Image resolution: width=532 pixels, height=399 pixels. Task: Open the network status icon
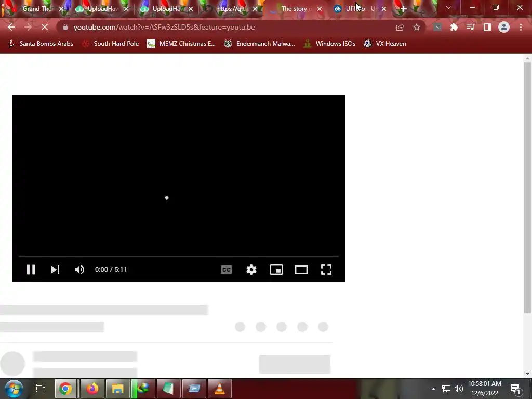click(446, 389)
